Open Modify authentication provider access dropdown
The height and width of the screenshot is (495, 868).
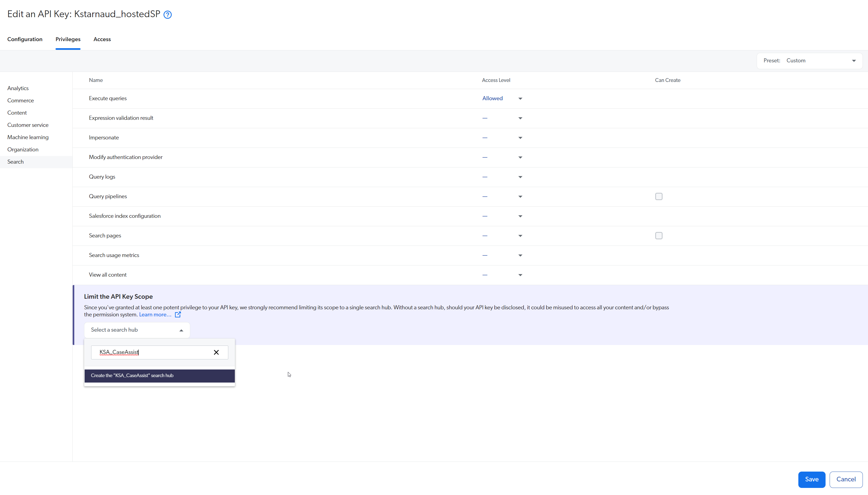click(x=503, y=157)
